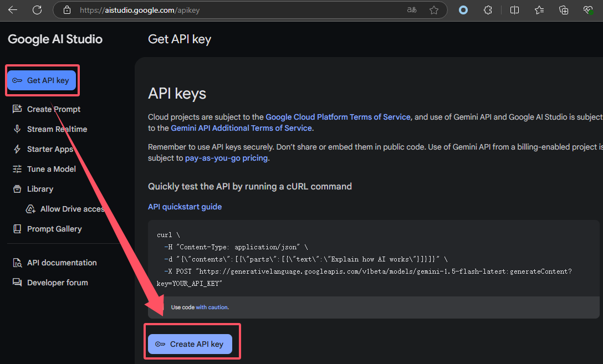Click the 'API keys' heading
Screen dimensions: 603x364
(177, 94)
